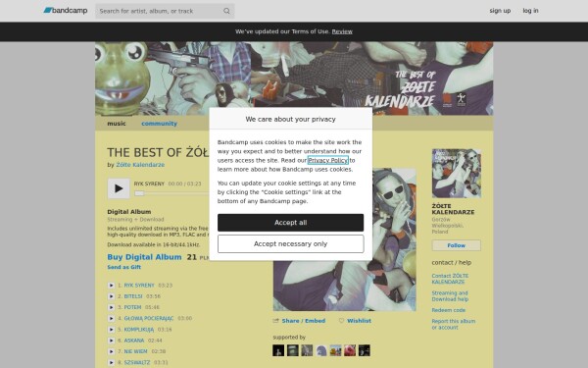Open the fourth supporter avatar
The width and height of the screenshot is (588, 368).
tap(321, 350)
